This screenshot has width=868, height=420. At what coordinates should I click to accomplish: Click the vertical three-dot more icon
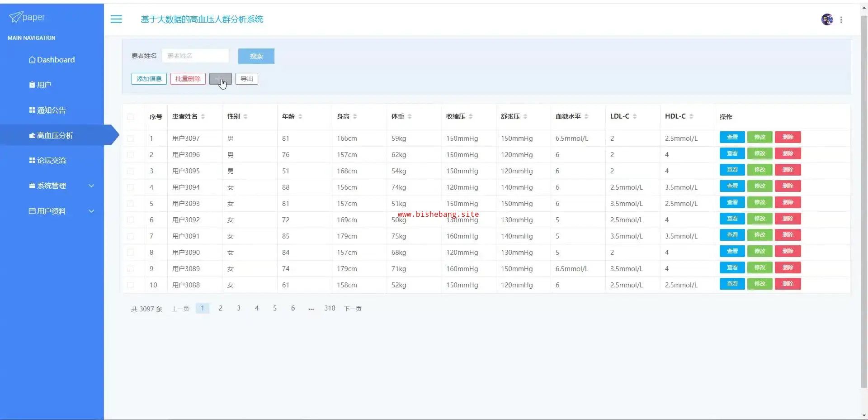click(841, 20)
